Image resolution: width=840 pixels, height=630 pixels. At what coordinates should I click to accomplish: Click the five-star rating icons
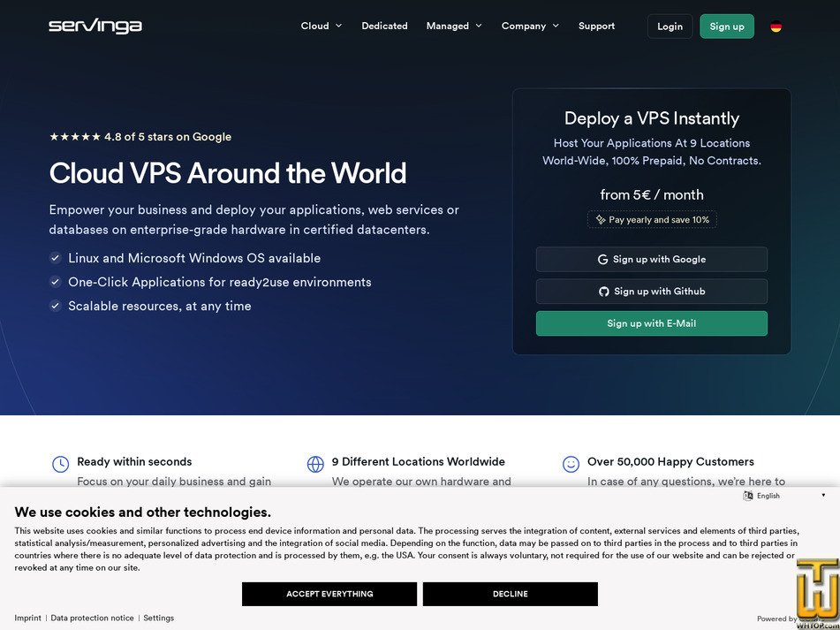pos(77,137)
